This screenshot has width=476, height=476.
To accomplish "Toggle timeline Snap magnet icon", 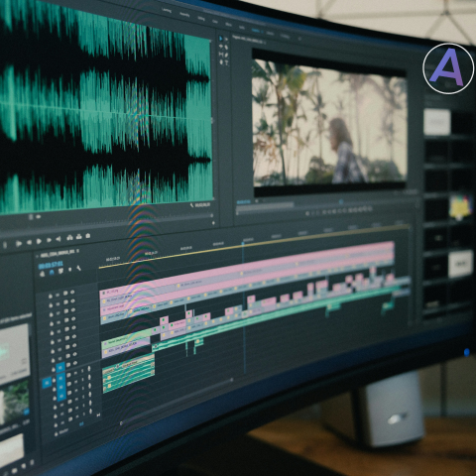I will (52, 272).
